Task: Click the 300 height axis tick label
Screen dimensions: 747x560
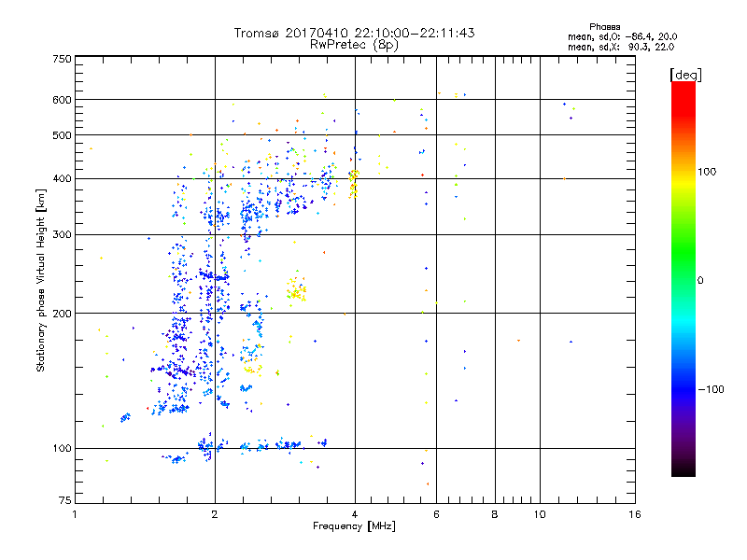Action: 62,235
